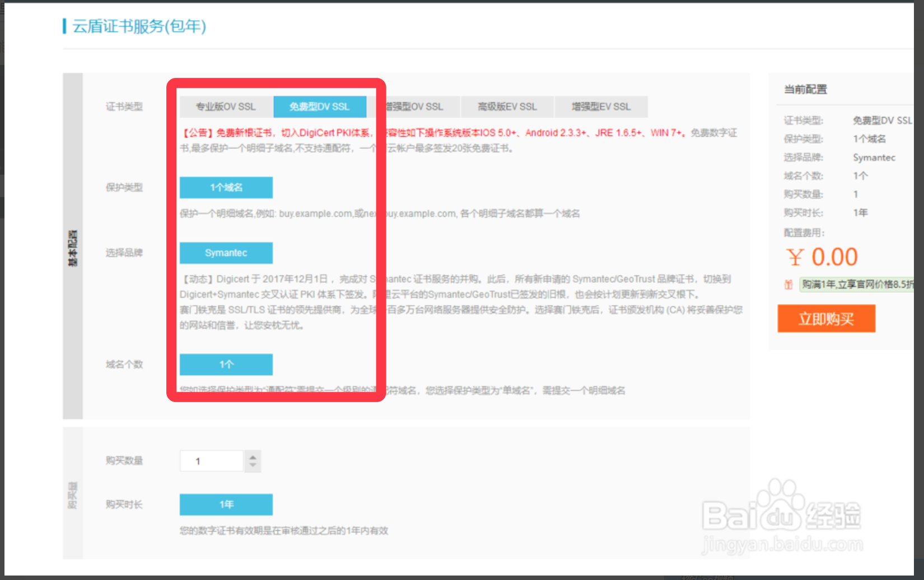Click the 立即购买 orange purchase button
Screen dimensions: 924x580
tap(826, 318)
